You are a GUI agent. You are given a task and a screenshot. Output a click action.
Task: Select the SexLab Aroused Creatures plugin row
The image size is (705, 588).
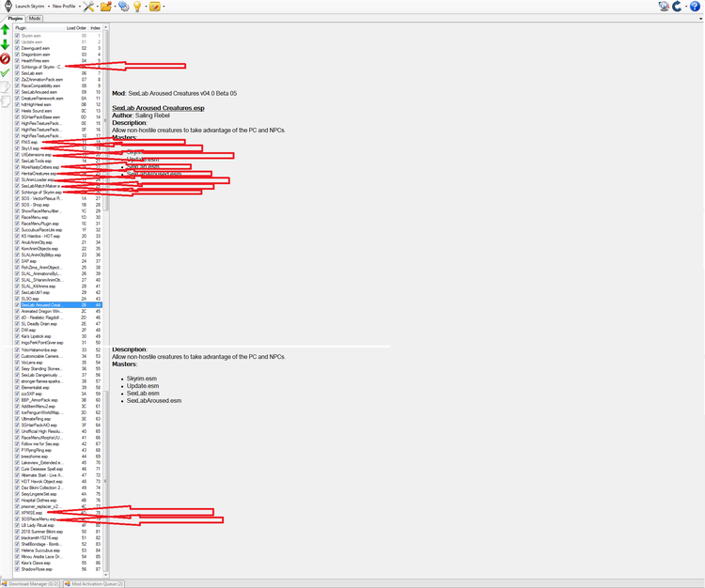[x=58, y=305]
